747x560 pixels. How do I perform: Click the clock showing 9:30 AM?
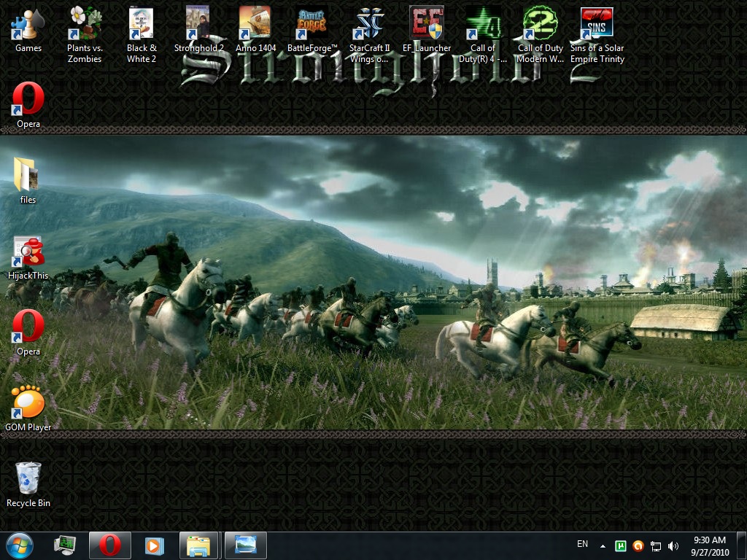point(710,546)
